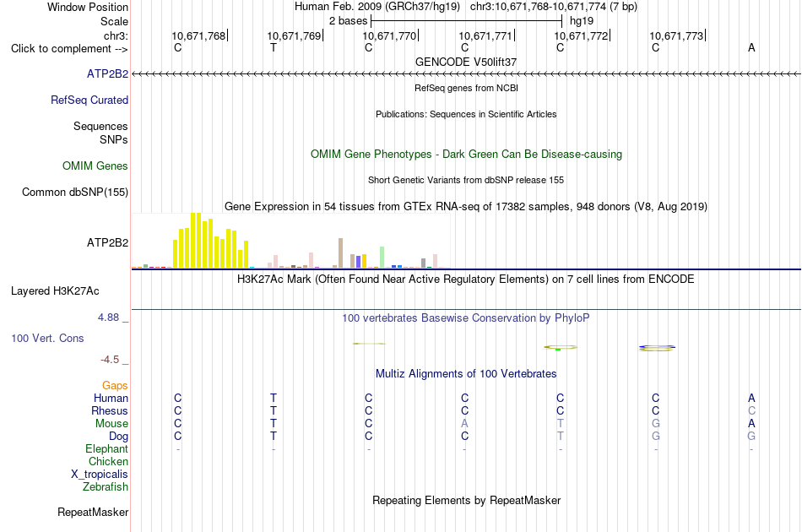Click 'Multiz Alignments of 100 Vertebrates' title
Viewport: 802px width, 532px height.
pyautogui.click(x=466, y=374)
